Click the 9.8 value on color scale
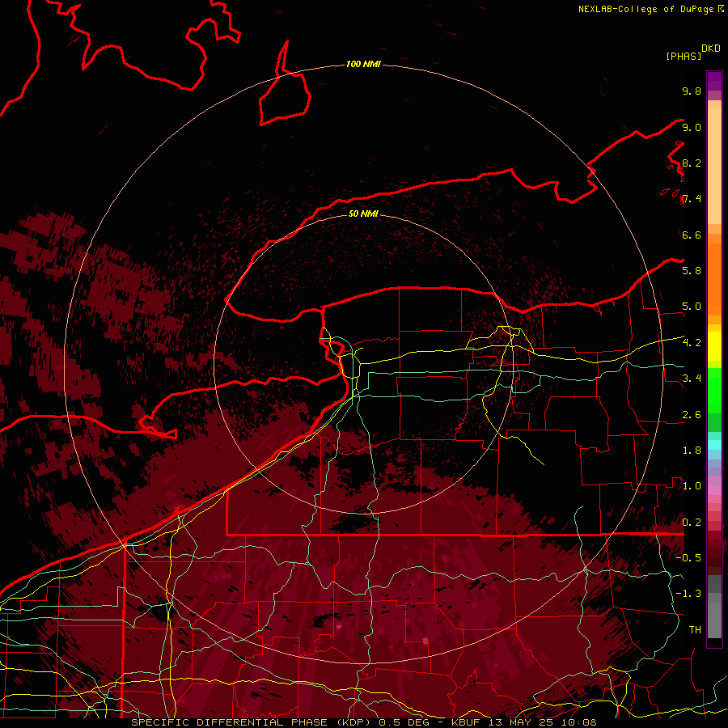This screenshot has width=728, height=728. click(692, 91)
